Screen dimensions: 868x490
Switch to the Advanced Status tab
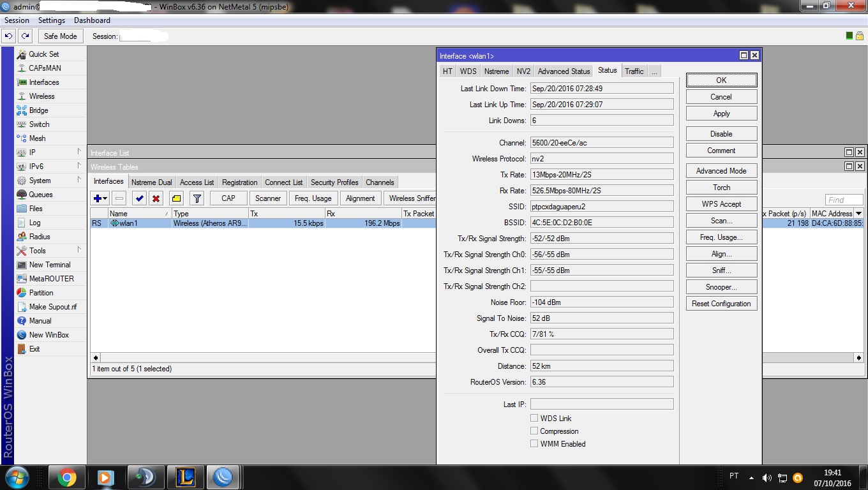click(564, 71)
